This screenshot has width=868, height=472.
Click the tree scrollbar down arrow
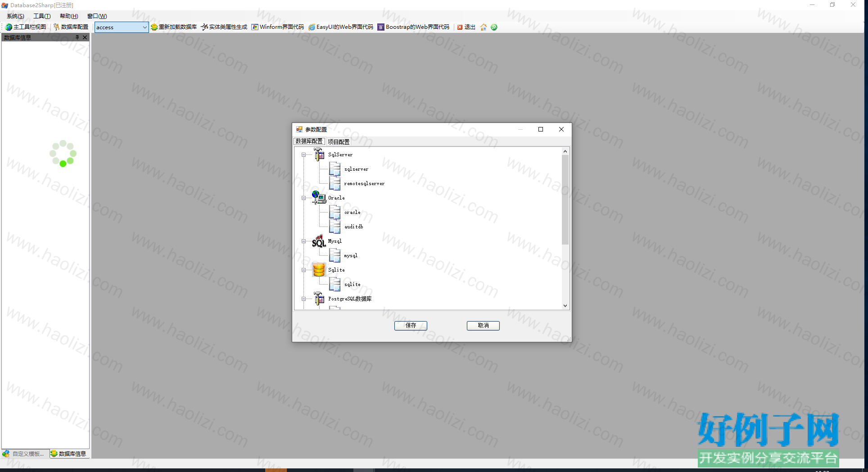tap(565, 306)
